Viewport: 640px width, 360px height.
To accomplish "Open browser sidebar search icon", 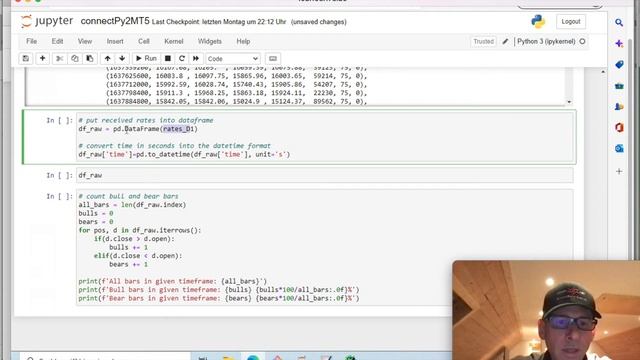I will pos(619,22).
